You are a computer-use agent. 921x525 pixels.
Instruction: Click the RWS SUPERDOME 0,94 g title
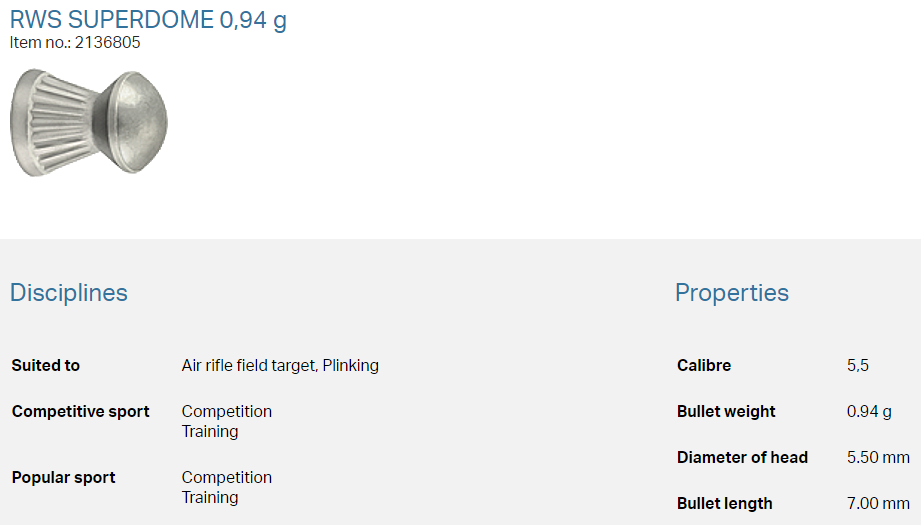[x=148, y=20]
